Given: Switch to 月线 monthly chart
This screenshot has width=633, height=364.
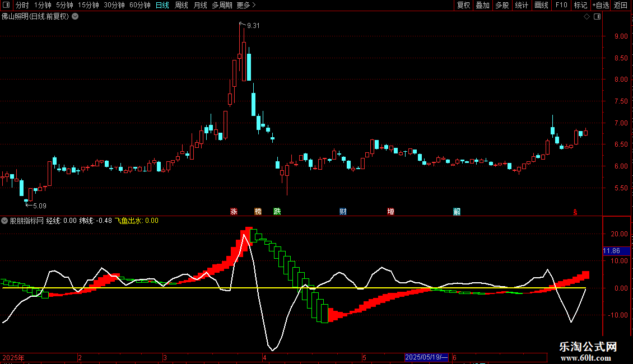Looking at the screenshot, I should click(x=200, y=5).
